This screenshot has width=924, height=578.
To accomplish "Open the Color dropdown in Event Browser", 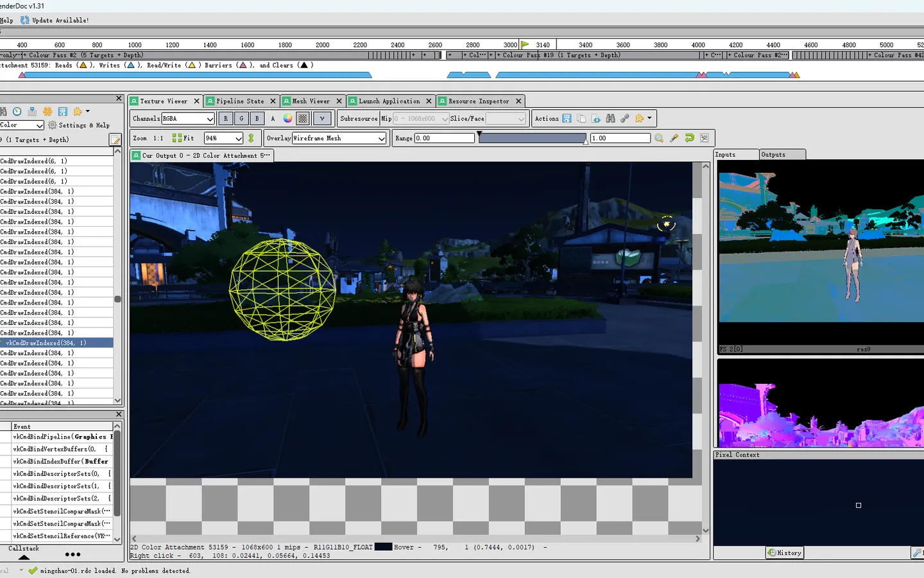I will tap(21, 125).
